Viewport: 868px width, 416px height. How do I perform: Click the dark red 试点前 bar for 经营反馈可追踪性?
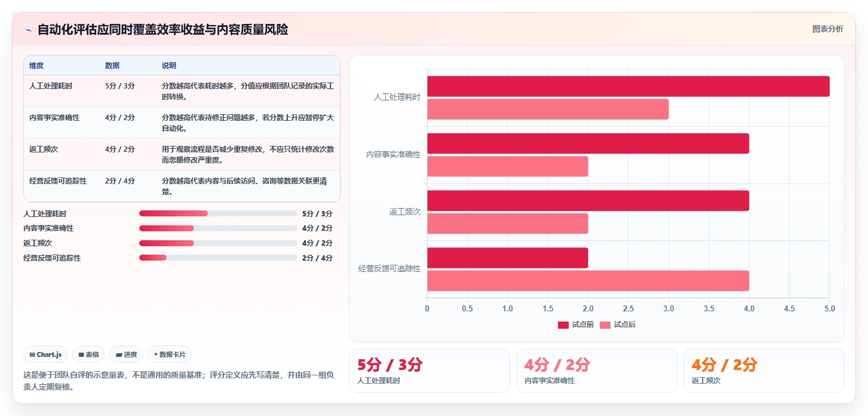[508, 258]
